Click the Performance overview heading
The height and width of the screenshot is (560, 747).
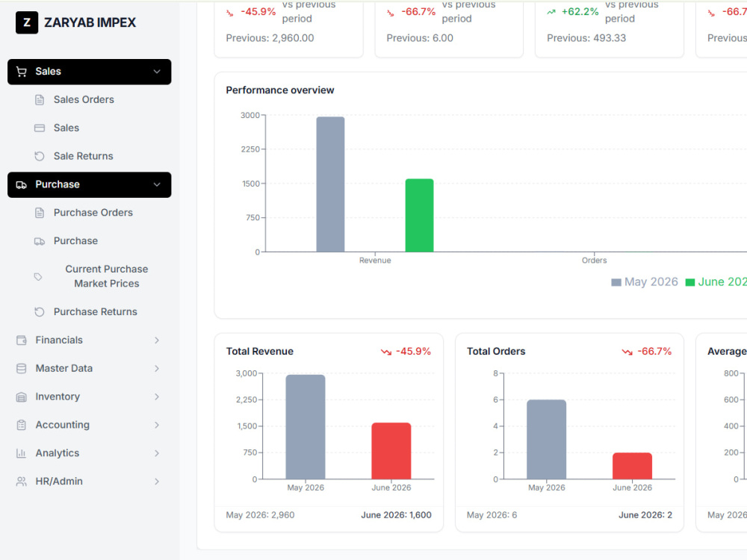[x=280, y=90]
